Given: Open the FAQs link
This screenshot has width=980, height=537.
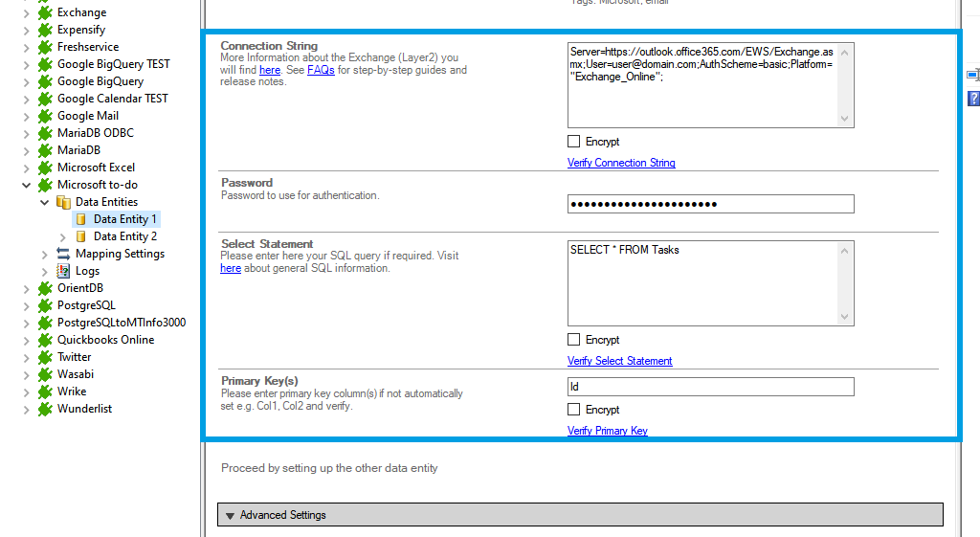Looking at the screenshot, I should [x=321, y=70].
